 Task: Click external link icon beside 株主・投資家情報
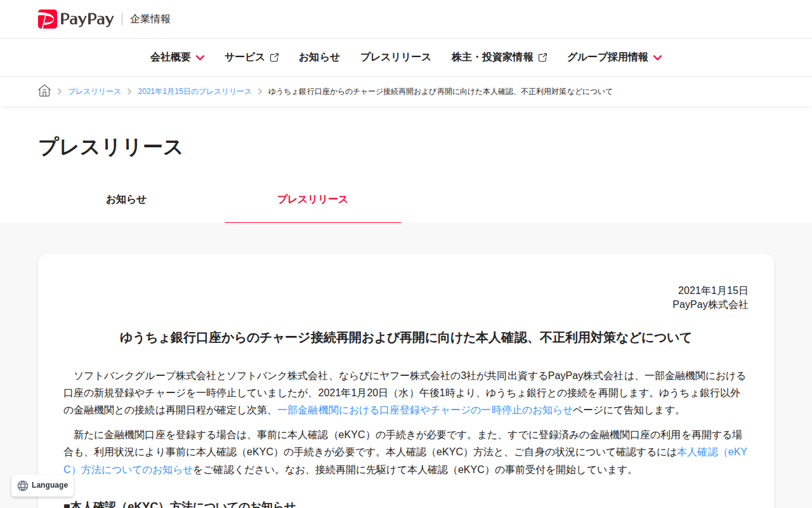pos(542,58)
